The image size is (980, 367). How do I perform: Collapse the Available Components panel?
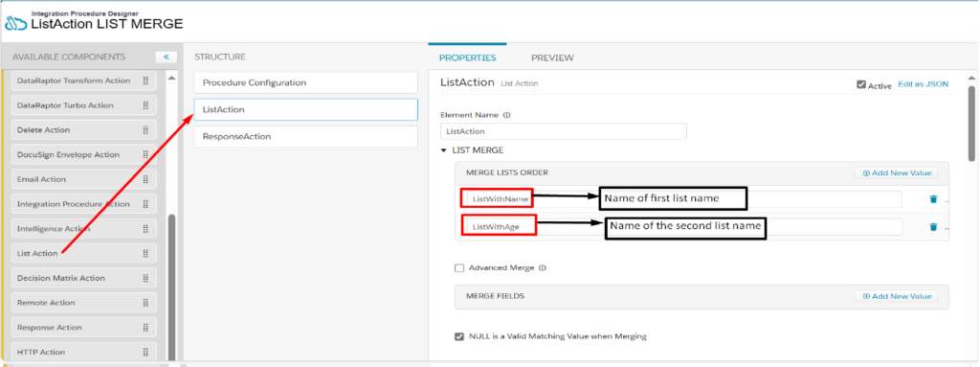pos(167,57)
